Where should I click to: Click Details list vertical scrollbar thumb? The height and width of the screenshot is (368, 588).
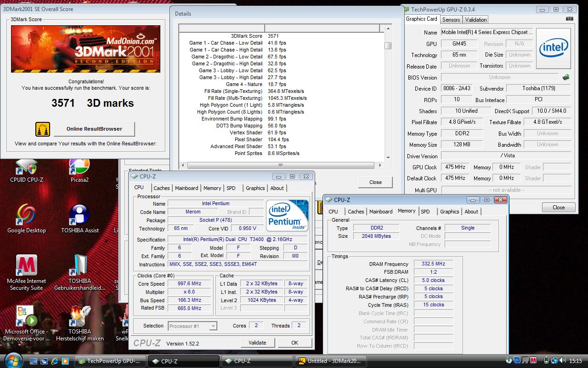pyautogui.click(x=388, y=46)
